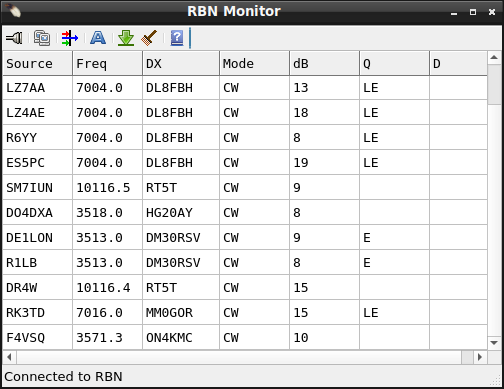Viewport: 504px width, 389px height.
Task: Close the RBN Monitor window
Action: (x=492, y=12)
